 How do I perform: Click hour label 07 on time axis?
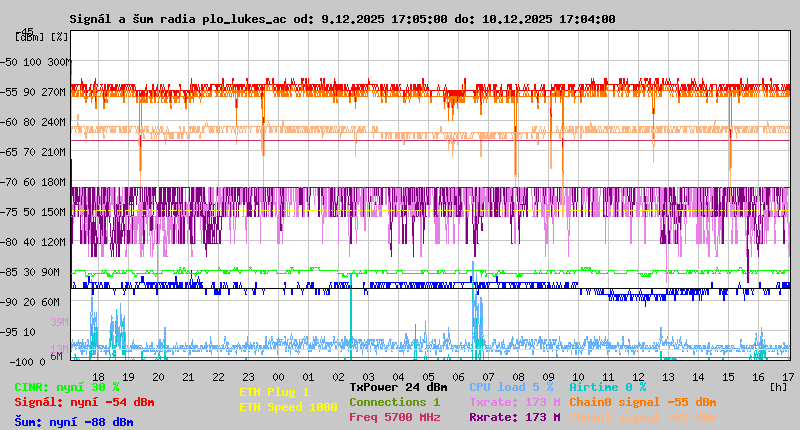(x=488, y=377)
